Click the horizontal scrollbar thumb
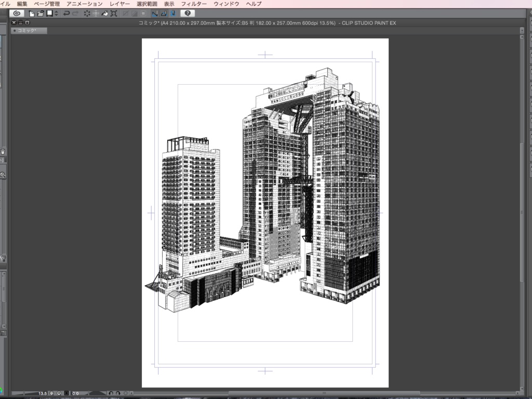Viewport: 532px width, 399px height. point(324,393)
